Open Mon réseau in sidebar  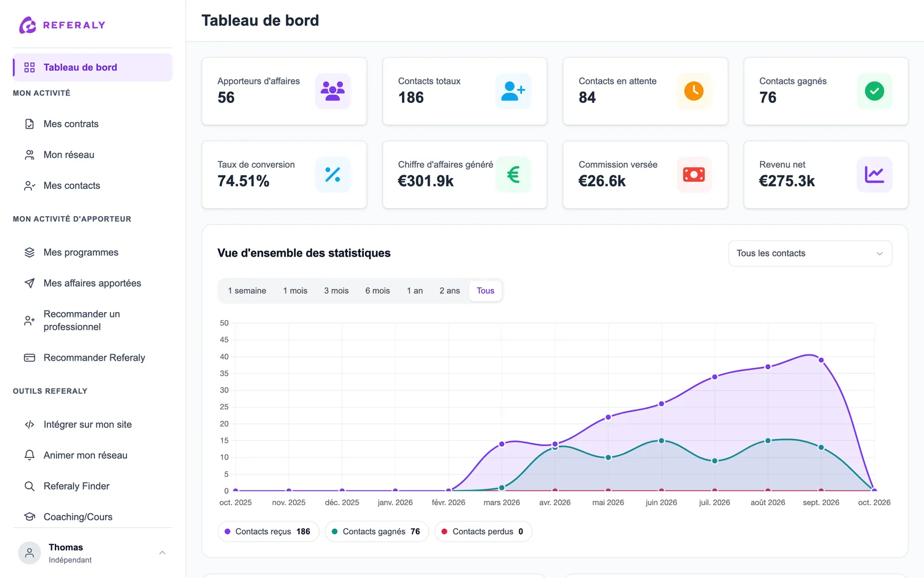[92, 155]
